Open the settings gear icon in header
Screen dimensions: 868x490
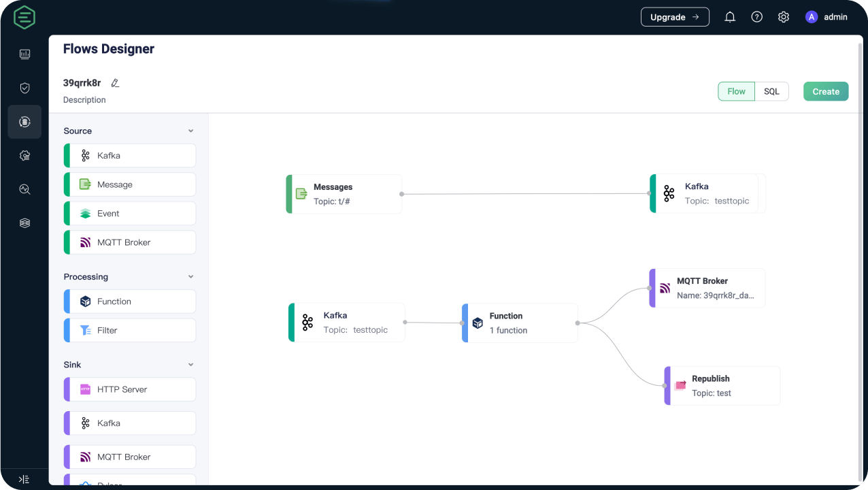click(784, 17)
